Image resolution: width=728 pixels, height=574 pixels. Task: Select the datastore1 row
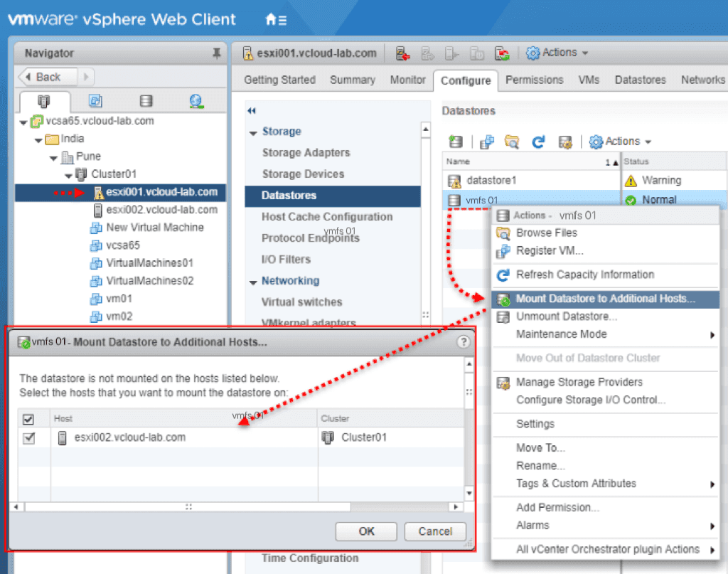[x=531, y=181]
